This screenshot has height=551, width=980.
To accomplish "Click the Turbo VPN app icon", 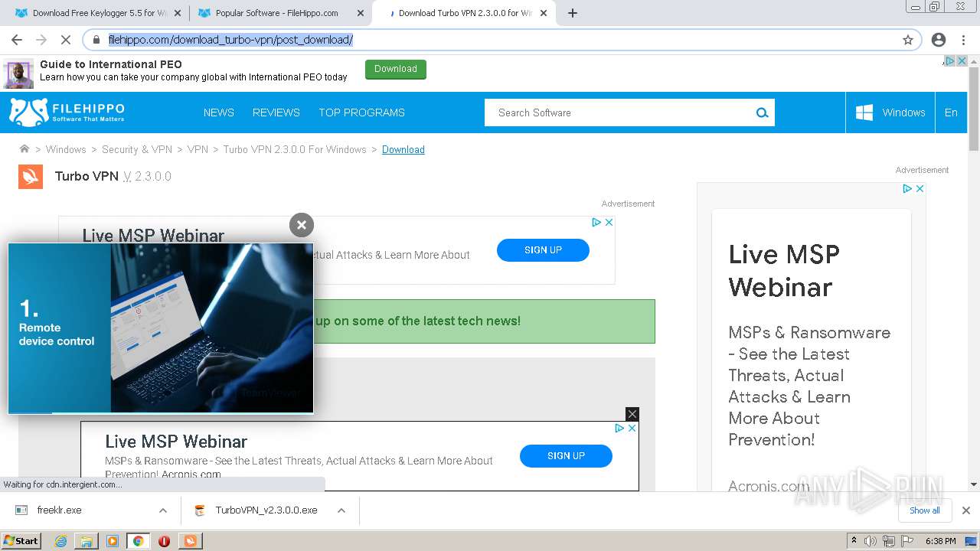I will point(31,176).
